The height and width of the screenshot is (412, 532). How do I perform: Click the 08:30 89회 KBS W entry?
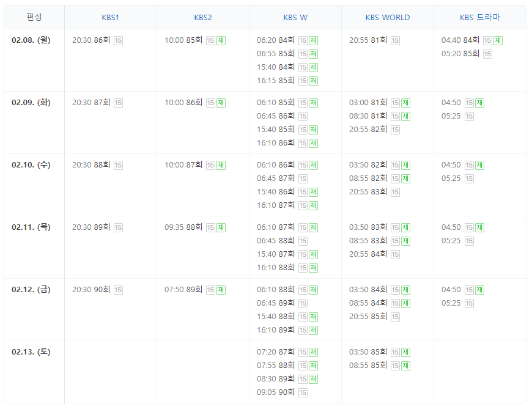[276, 379]
